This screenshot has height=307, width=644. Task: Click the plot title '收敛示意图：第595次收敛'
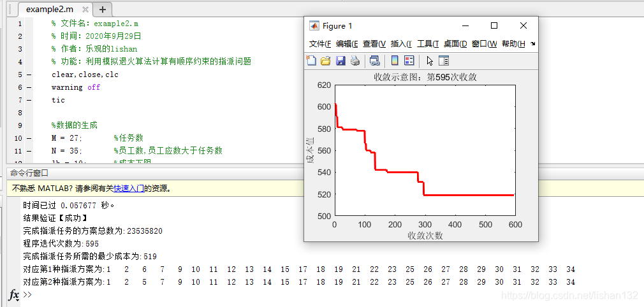pos(425,77)
